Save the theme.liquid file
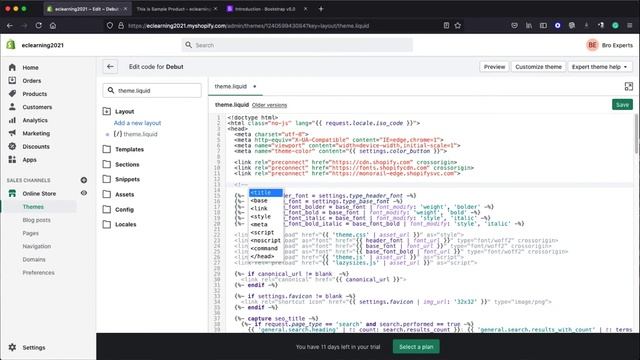 coord(622,105)
